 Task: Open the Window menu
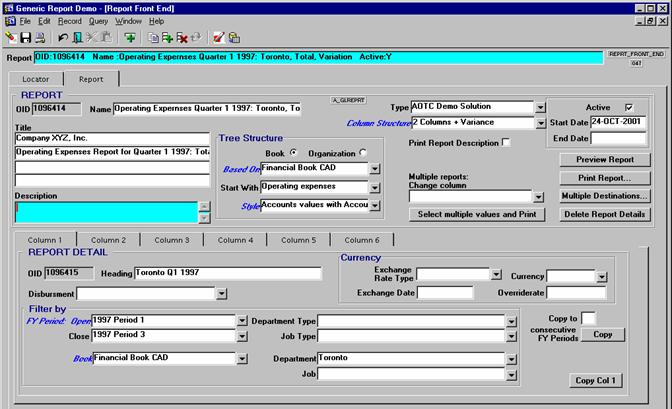[128, 21]
